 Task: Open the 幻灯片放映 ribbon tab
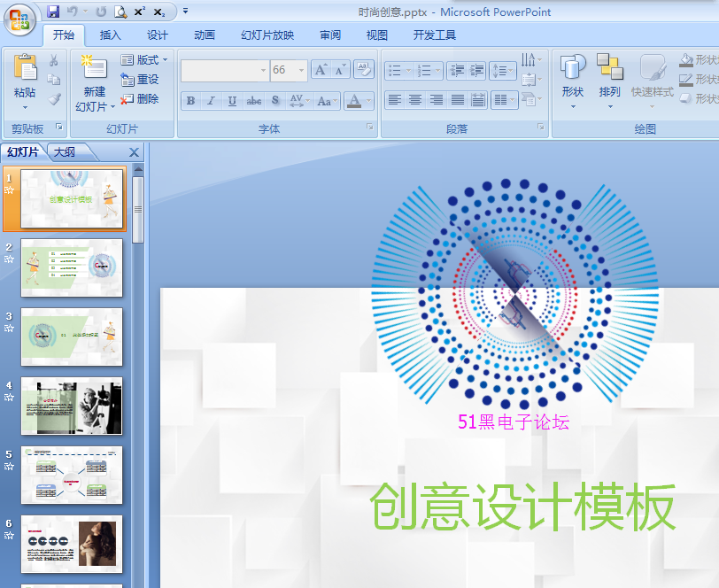[x=267, y=35]
